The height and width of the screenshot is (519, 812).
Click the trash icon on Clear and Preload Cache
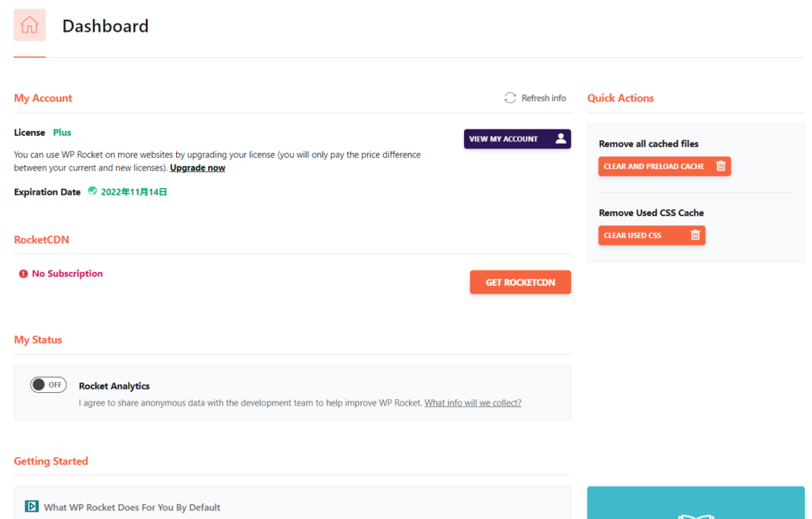coord(720,167)
